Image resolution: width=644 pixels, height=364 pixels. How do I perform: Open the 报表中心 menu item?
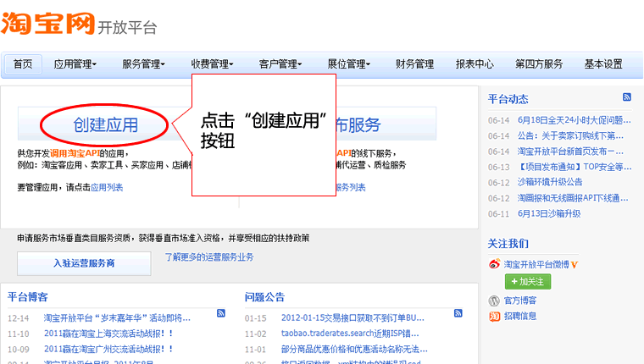tap(475, 64)
